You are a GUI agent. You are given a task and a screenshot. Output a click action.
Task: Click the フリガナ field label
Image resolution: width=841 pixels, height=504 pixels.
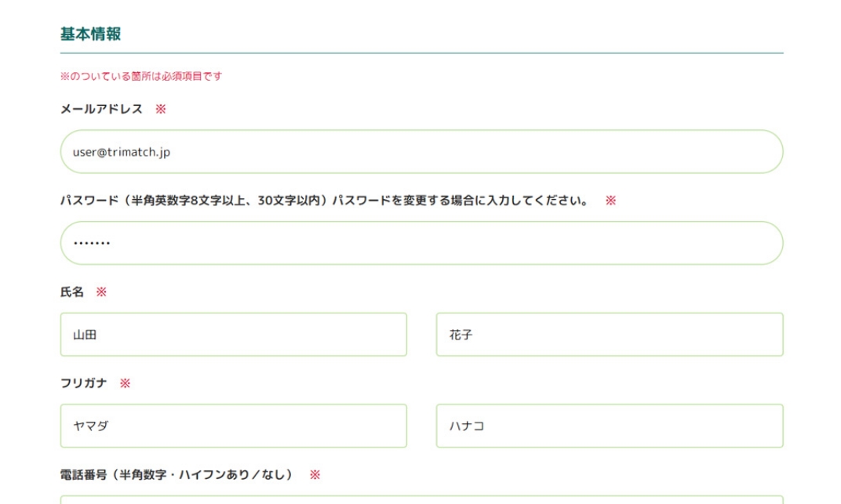(84, 383)
